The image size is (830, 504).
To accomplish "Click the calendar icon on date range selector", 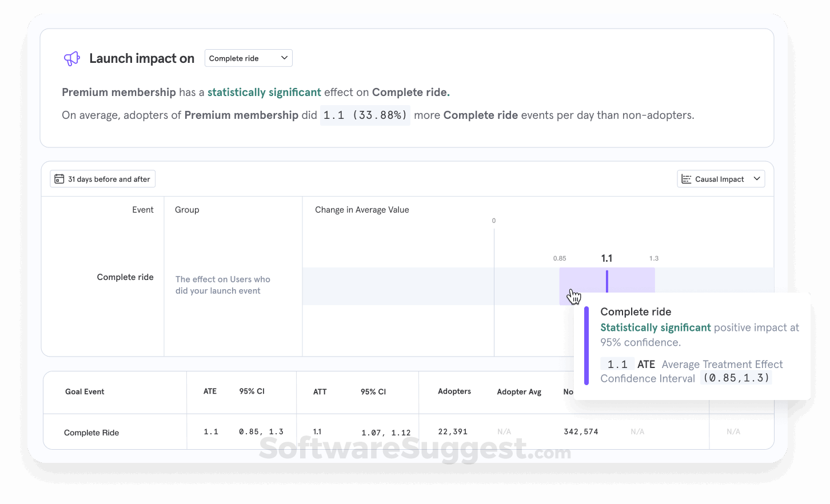I will [59, 178].
